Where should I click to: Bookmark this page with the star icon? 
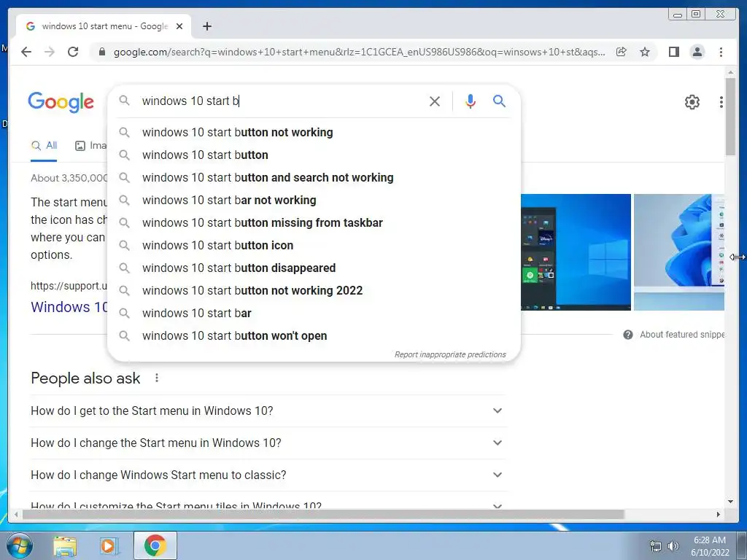(x=645, y=52)
